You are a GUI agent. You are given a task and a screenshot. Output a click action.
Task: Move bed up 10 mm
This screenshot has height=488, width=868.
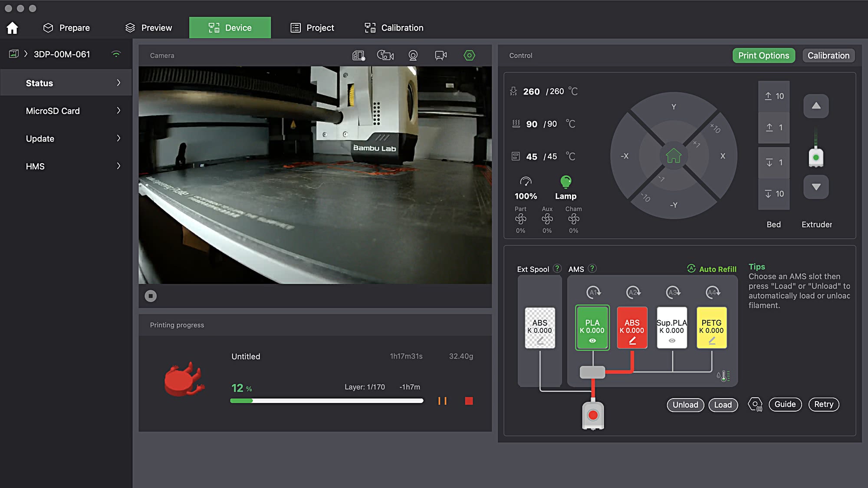point(774,96)
